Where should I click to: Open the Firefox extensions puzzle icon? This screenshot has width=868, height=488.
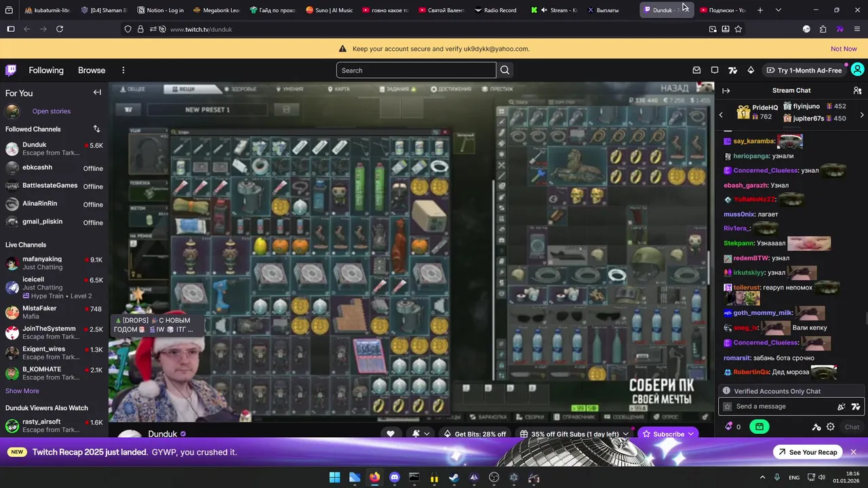[823, 29]
